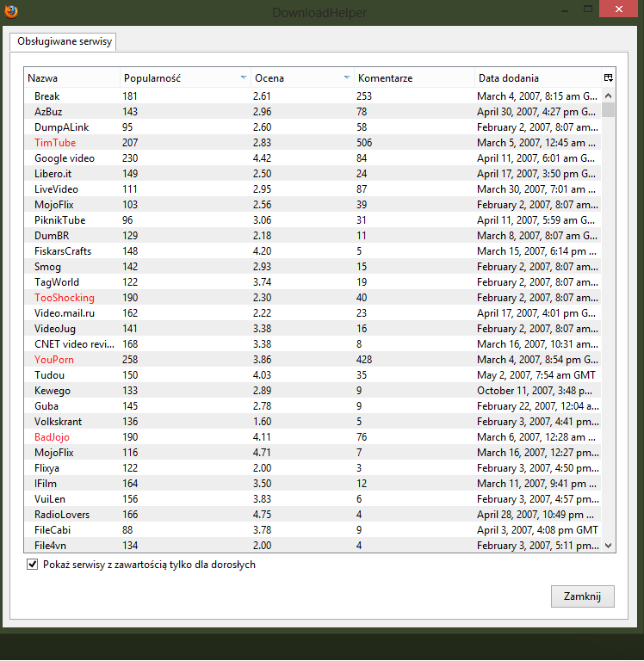Select the Tudou row
This screenshot has width=644, height=661.
click(x=313, y=375)
